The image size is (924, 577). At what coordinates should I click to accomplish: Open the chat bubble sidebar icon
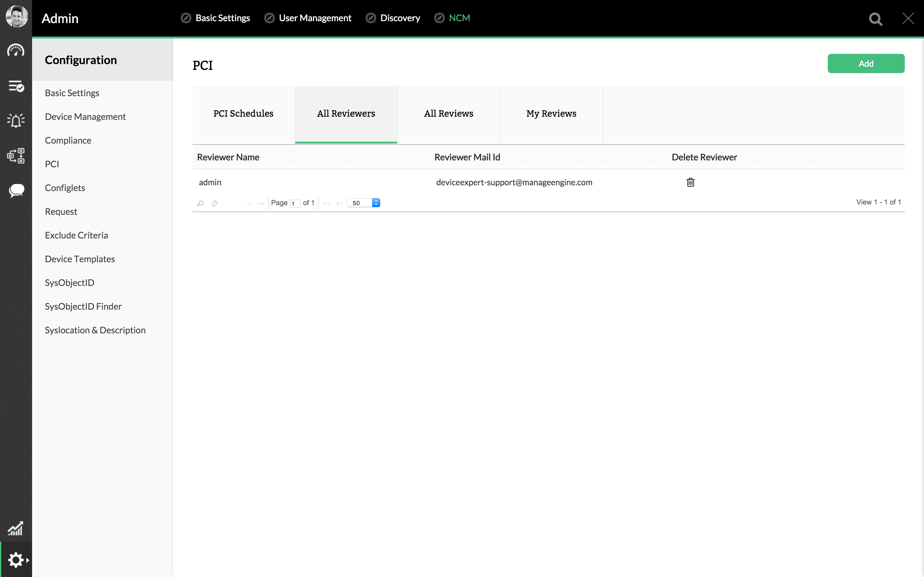pyautogui.click(x=16, y=190)
